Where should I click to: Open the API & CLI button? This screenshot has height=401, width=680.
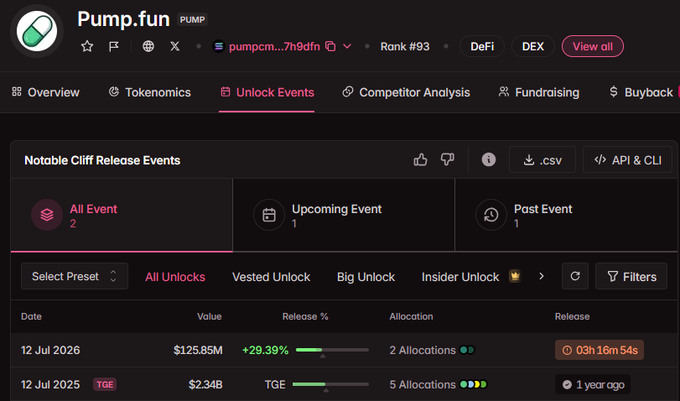click(x=628, y=160)
